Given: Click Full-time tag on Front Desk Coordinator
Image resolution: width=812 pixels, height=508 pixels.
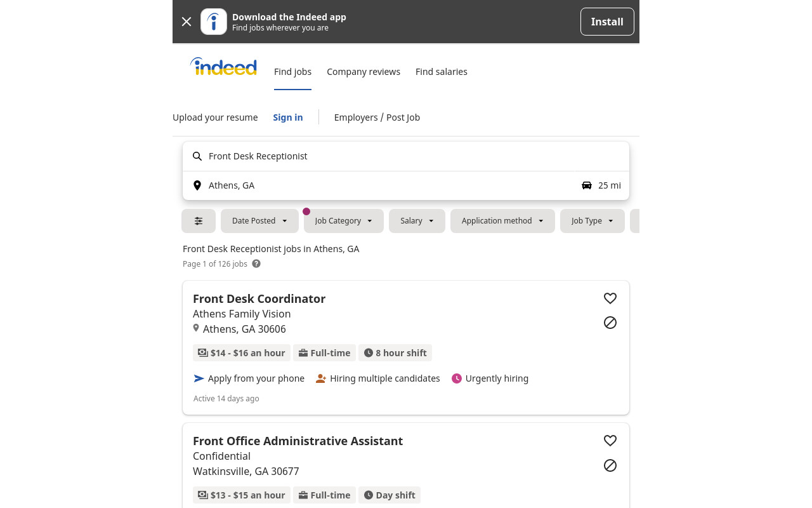Looking at the screenshot, I should [324, 353].
